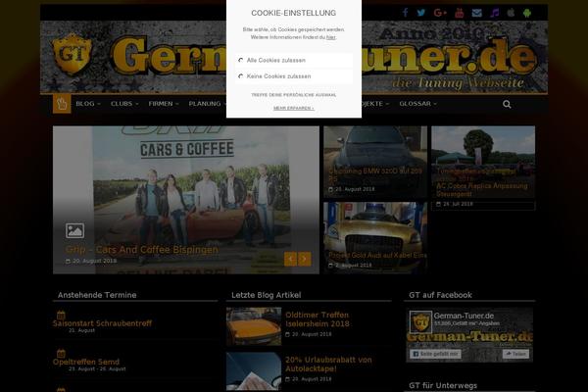Open 'Oldtimer Treffen Iselersheim 2018' article
The height and width of the screenshot is (392, 588).
click(x=318, y=319)
